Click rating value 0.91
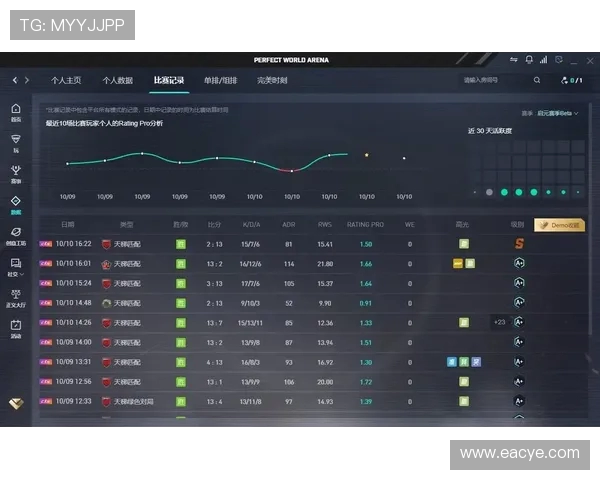This screenshot has width=600, height=480. point(366,304)
